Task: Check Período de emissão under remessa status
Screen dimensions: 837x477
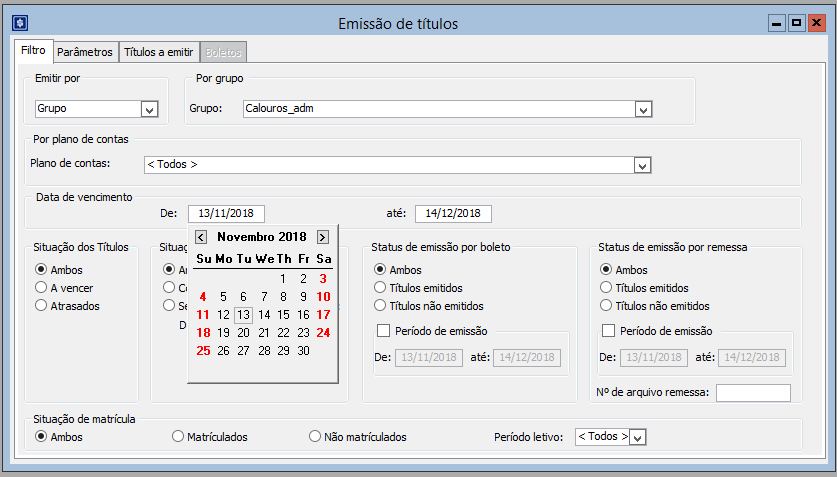Action: pos(609,331)
